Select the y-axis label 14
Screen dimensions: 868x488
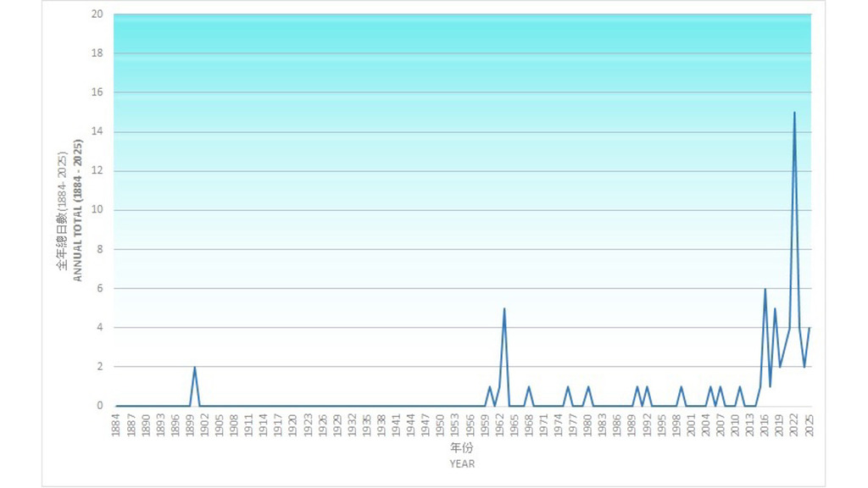[x=97, y=131]
